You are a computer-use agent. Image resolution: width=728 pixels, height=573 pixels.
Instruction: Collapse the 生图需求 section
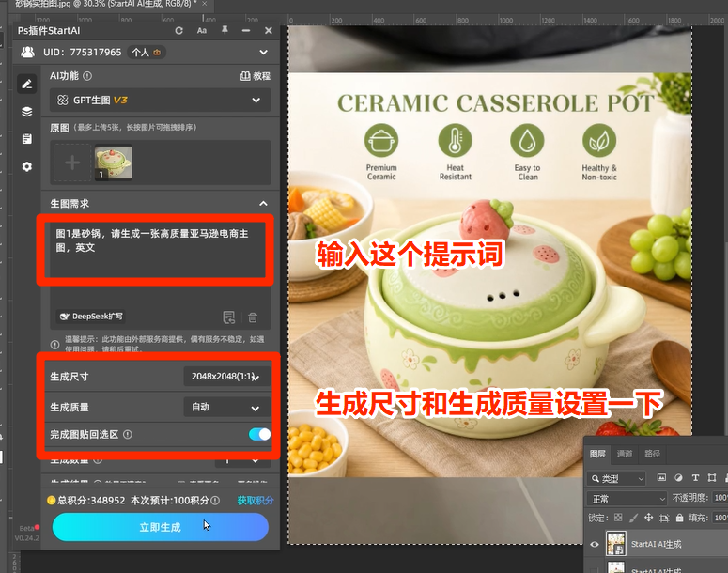(x=263, y=204)
